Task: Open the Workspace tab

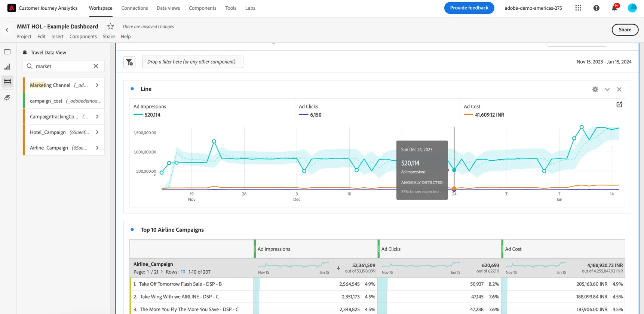Action: pyautogui.click(x=101, y=8)
